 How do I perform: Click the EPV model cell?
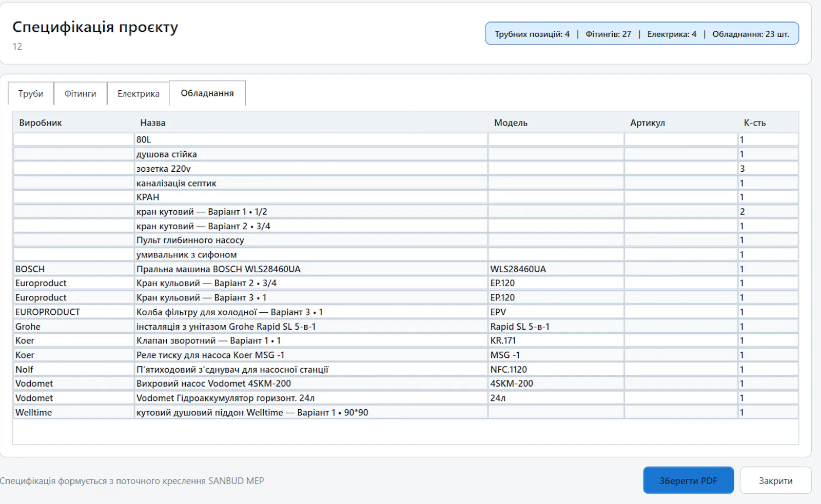coord(556,312)
